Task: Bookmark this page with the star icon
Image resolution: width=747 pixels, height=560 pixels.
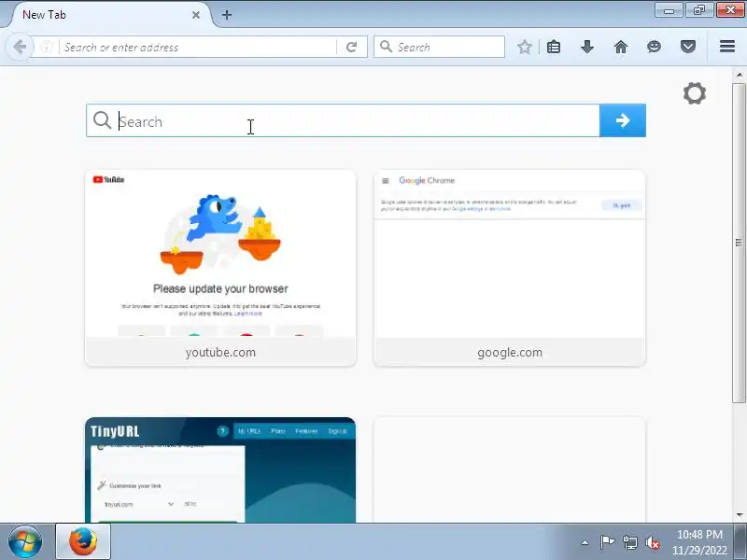Action: tap(524, 47)
